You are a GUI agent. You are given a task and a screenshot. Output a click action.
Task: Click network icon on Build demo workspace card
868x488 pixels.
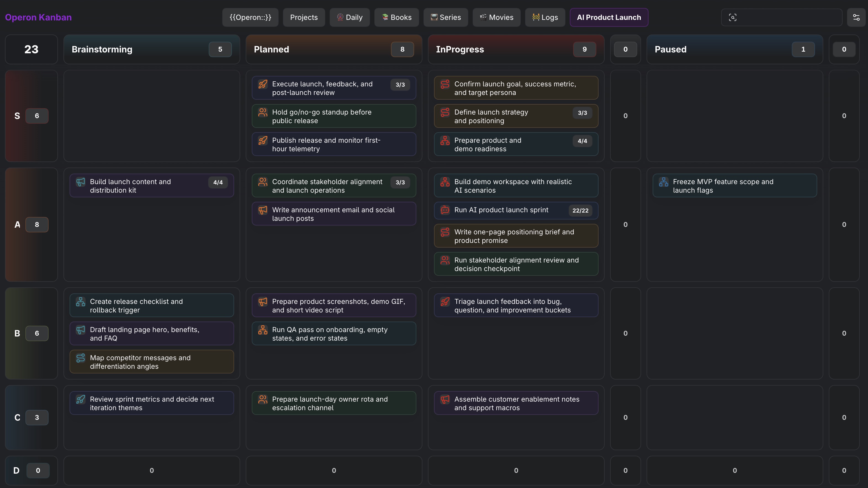pos(445,182)
